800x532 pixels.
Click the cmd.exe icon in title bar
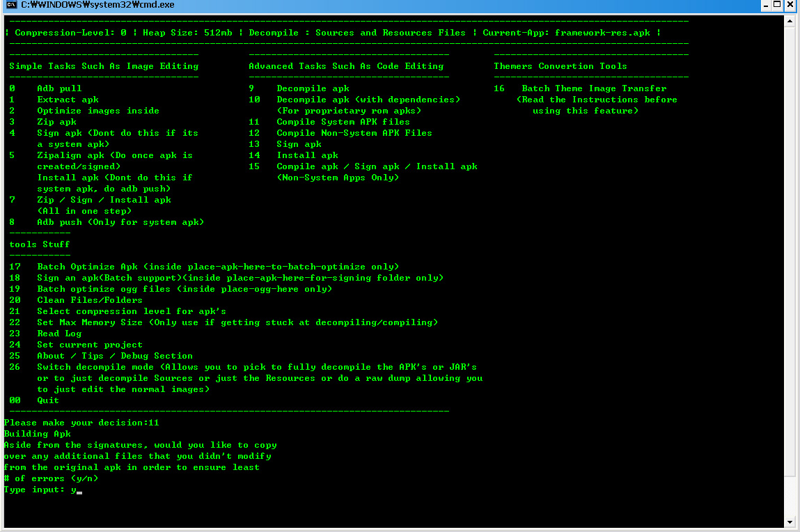10,6
